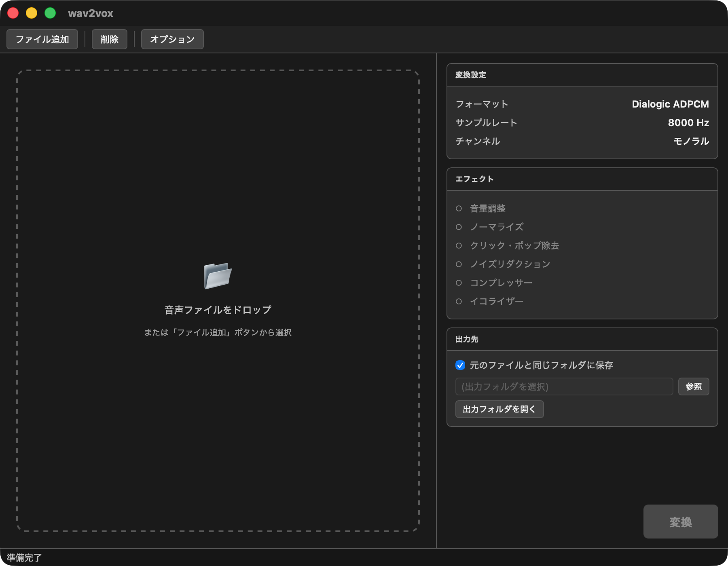Screen dimensions: 728x566
Task: Click the 8000 Hz sample rate value
Action: click(688, 122)
